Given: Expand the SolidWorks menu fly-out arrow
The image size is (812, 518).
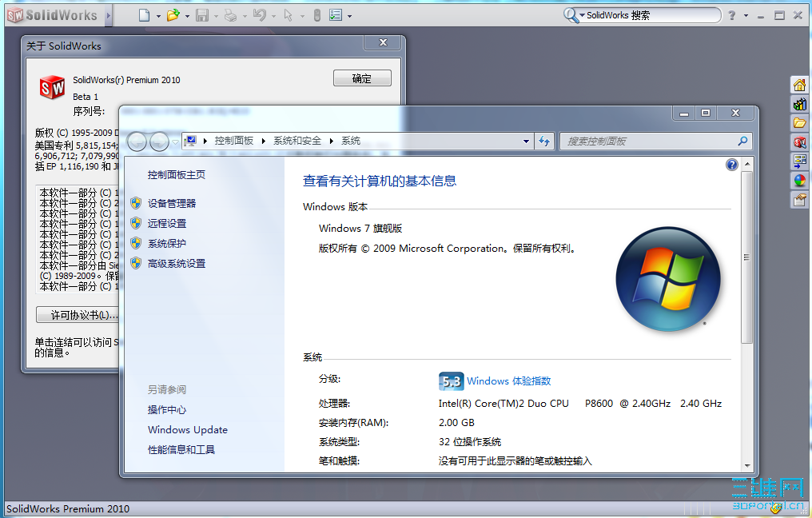Looking at the screenshot, I should click(108, 15).
